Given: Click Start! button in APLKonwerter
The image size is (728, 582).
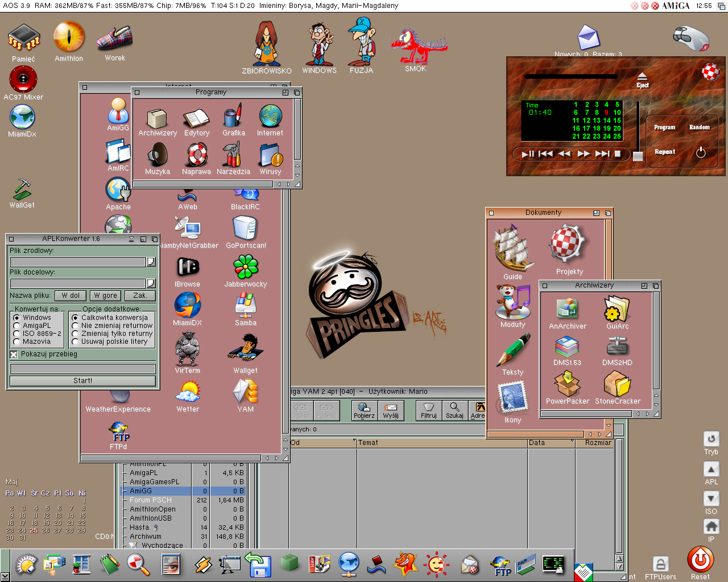Looking at the screenshot, I should pyautogui.click(x=82, y=381).
